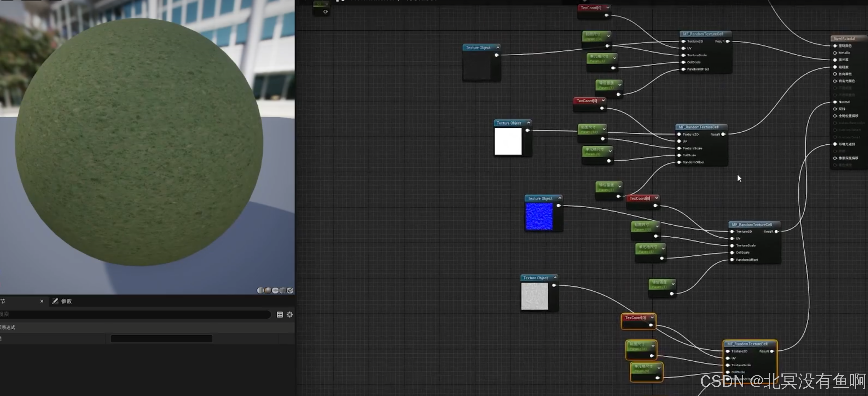868x396 pixels.
Task: Expand the topmost TexCoord[0] node dropdown arrow
Action: coord(608,8)
